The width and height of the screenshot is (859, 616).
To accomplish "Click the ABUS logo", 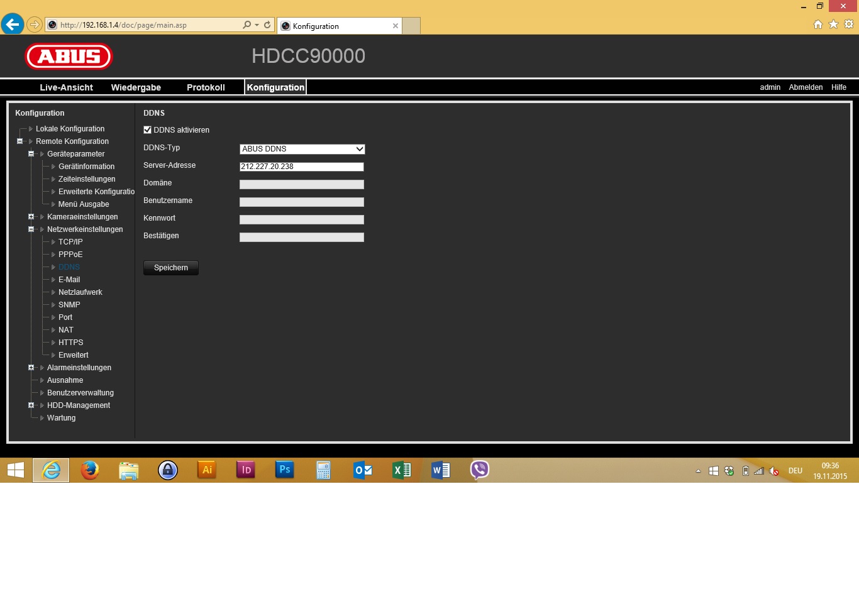I will 69,57.
